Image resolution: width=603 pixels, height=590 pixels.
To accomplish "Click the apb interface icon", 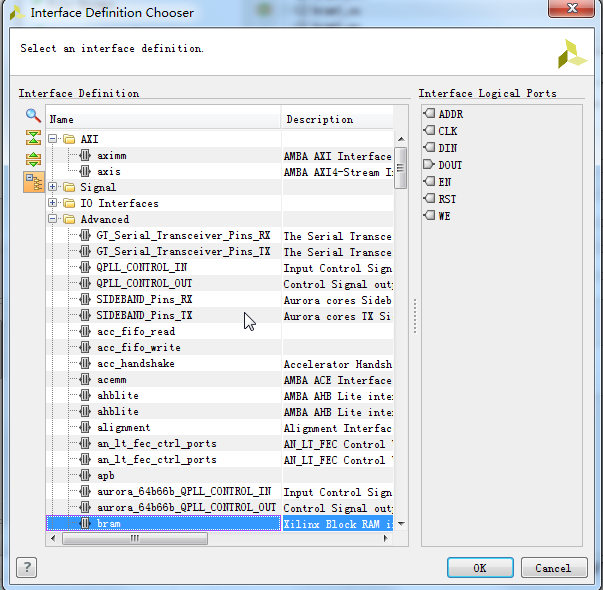I will (x=85, y=475).
